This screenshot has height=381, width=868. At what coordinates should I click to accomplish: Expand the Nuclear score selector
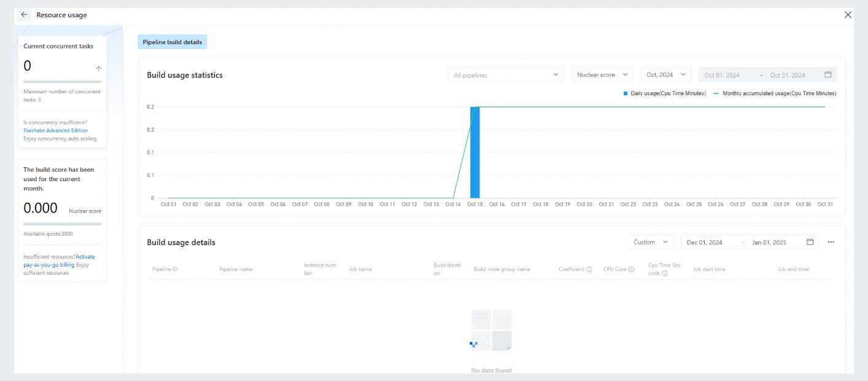(x=602, y=74)
